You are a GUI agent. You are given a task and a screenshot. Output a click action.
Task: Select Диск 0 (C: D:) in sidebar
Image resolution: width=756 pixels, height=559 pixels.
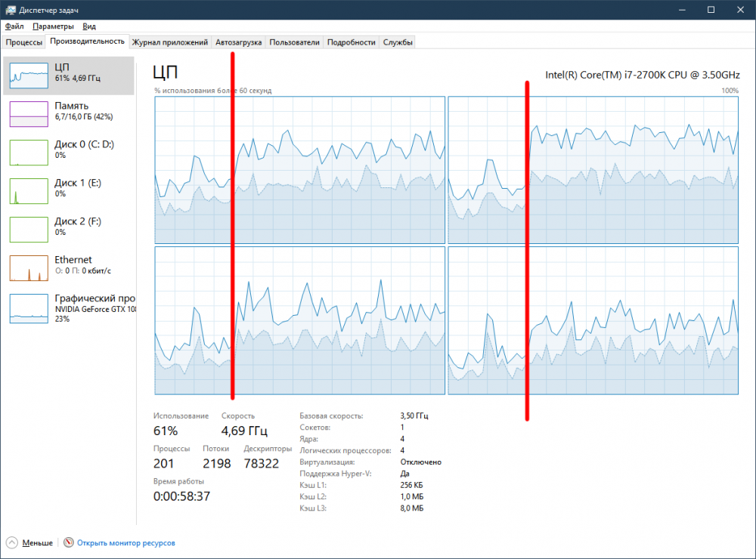pyautogui.click(x=69, y=153)
